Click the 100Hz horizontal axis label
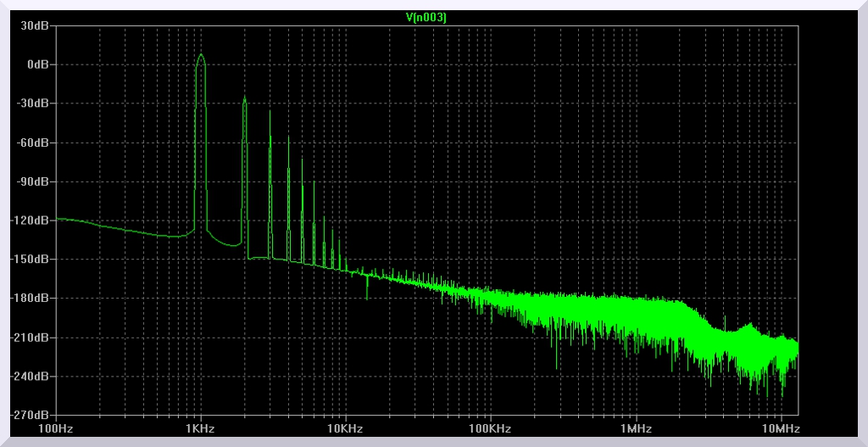The image size is (868, 447). [x=56, y=430]
